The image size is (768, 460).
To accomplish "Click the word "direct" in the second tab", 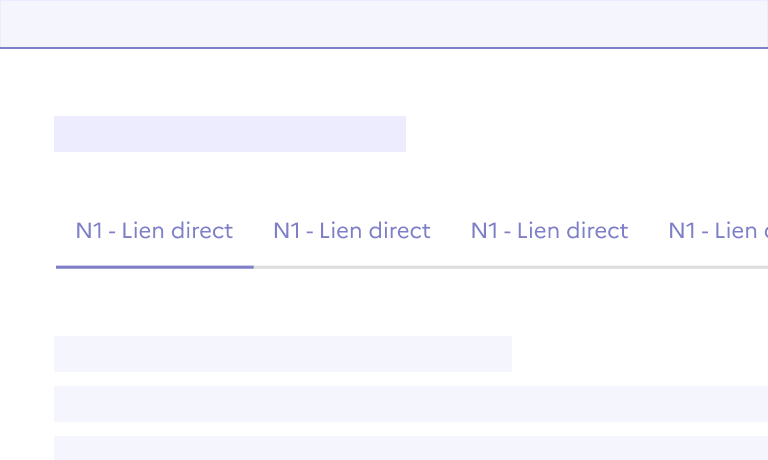I will pyautogui.click(x=399, y=231).
